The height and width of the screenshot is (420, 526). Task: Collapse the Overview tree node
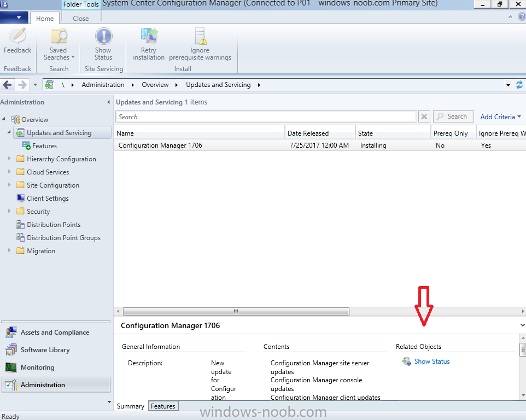4,119
